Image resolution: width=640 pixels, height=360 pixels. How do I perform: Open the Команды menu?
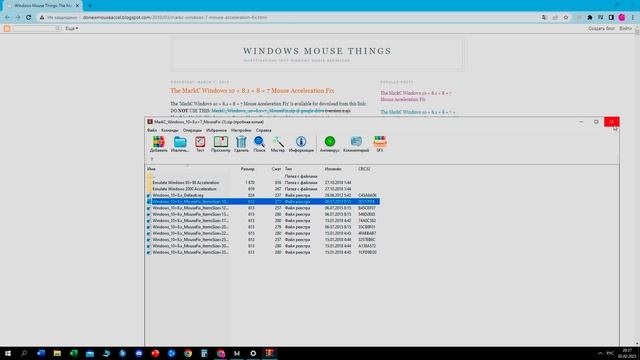(x=170, y=130)
